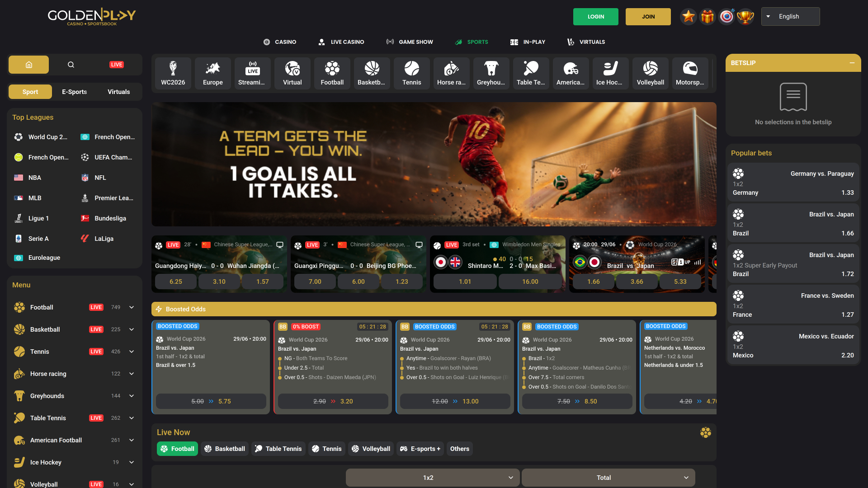Select odds 6.25 for Guangdong match

[176, 282]
